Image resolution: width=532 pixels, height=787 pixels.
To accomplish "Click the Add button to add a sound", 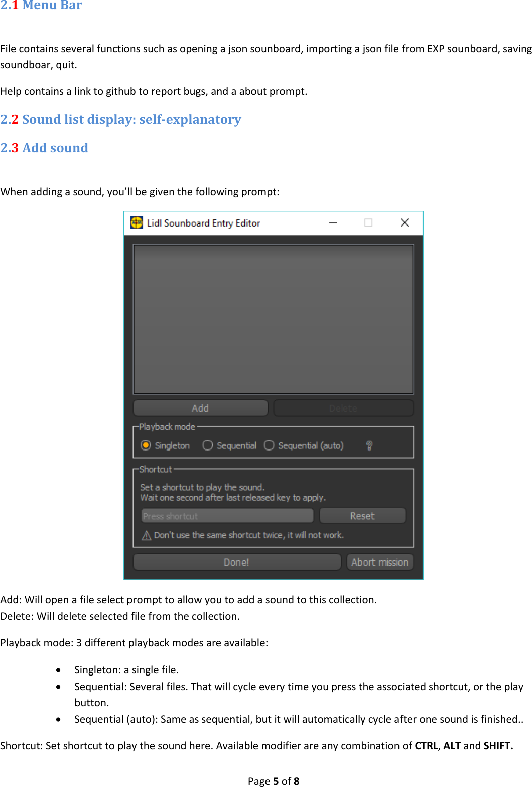I will pyautogui.click(x=200, y=408).
